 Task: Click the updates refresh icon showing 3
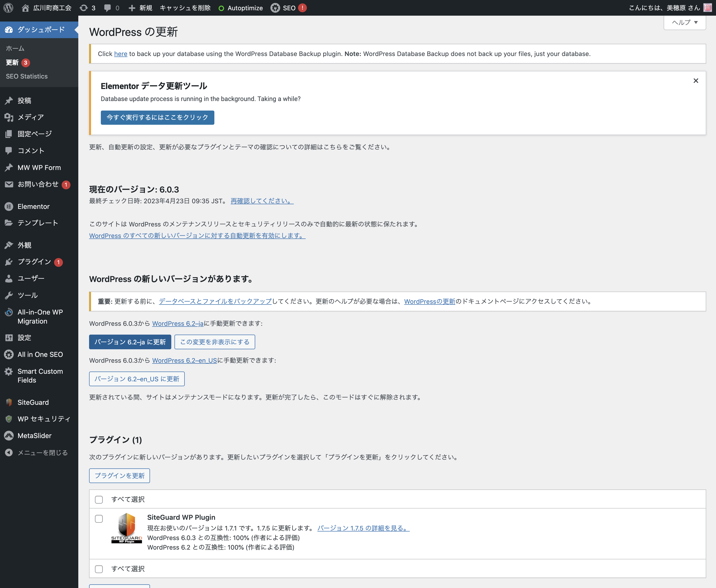point(83,8)
